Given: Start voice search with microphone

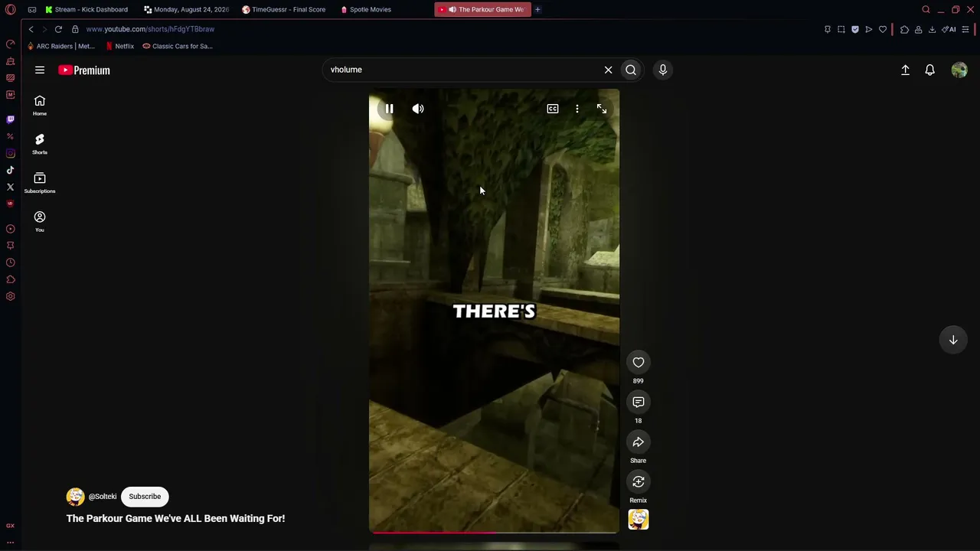Looking at the screenshot, I should tap(663, 70).
